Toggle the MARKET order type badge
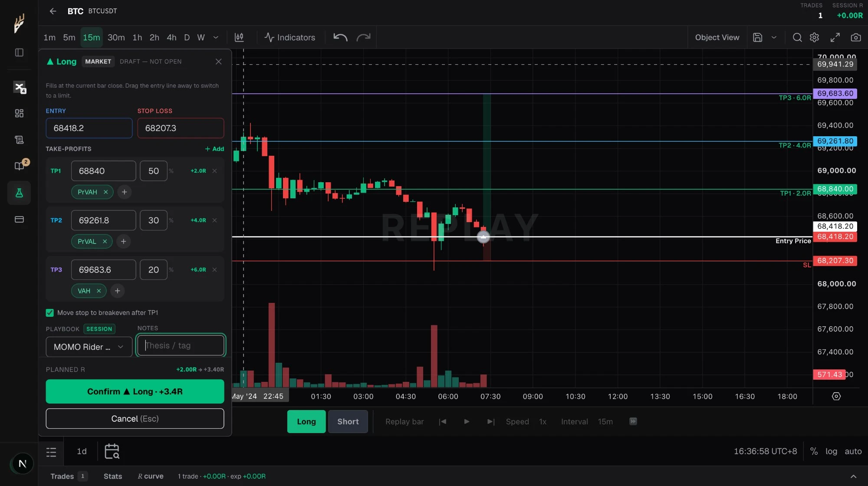Viewport: 868px width, 486px height. click(x=98, y=62)
